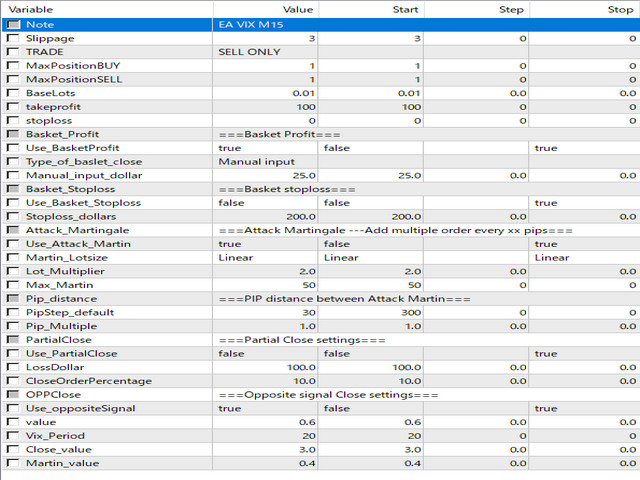Edit BaseLots Value '0.01'
This screenshot has width=640, height=480.
(265, 93)
